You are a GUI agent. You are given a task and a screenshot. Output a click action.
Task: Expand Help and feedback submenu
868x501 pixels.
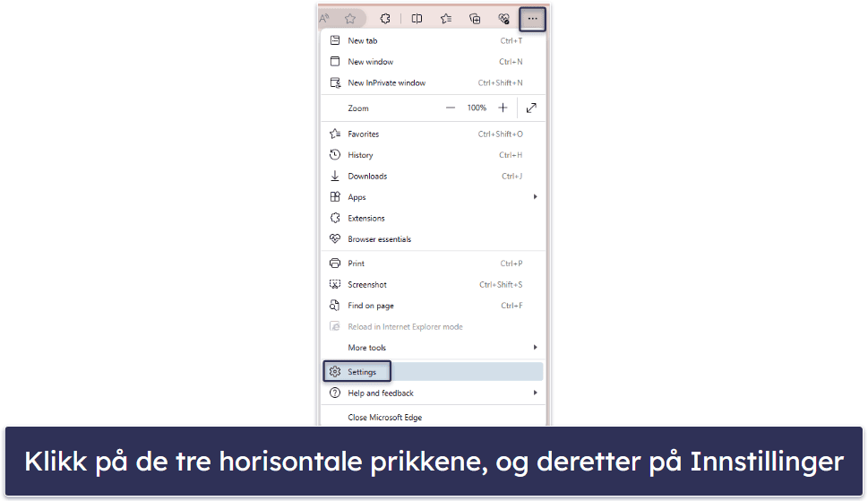pyautogui.click(x=433, y=393)
